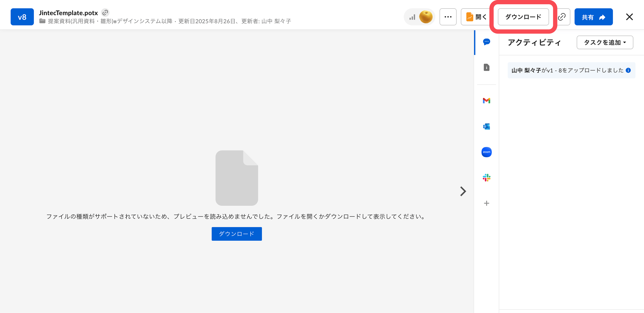
Task: Copy shared link icon beside filename
Action: [x=105, y=12]
